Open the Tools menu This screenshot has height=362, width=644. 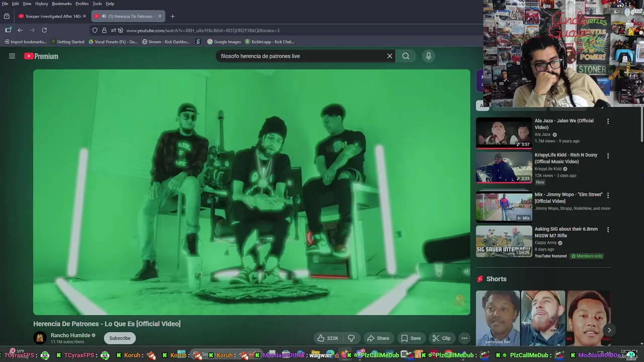(97, 4)
